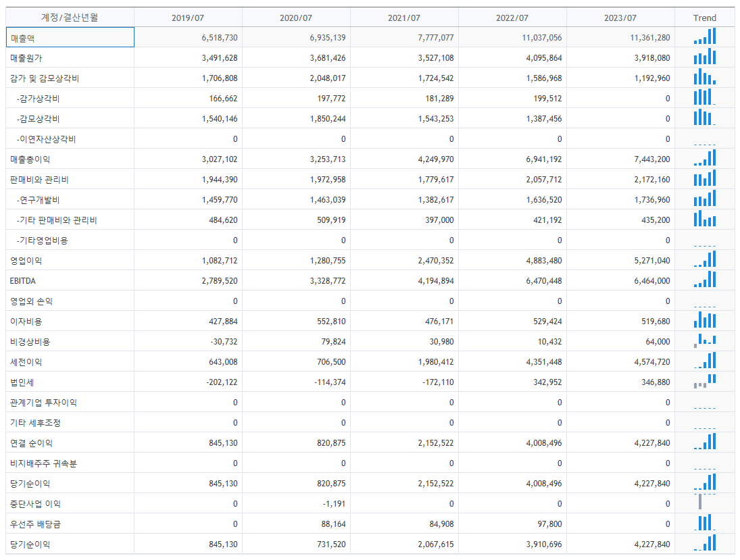
Task: Click the 세전이익 value 4,574,720
Action: click(651, 362)
